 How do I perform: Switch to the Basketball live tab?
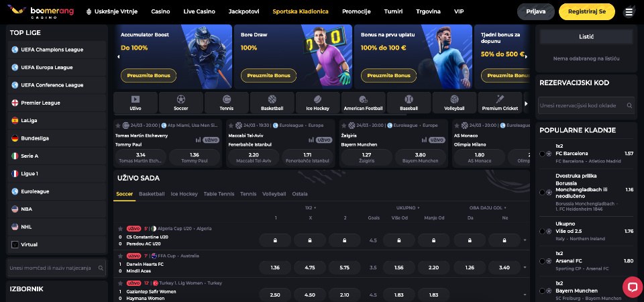pos(152,194)
